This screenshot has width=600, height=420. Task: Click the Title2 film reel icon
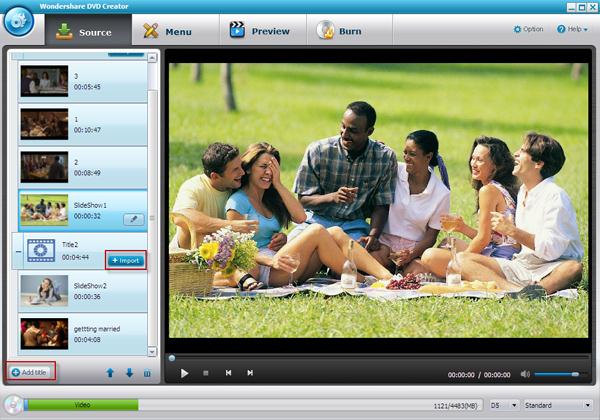coord(41,251)
